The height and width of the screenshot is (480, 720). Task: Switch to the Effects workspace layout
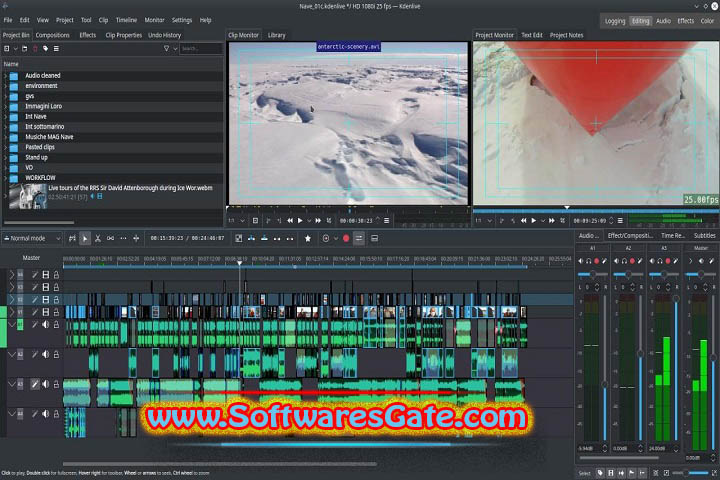(x=686, y=21)
